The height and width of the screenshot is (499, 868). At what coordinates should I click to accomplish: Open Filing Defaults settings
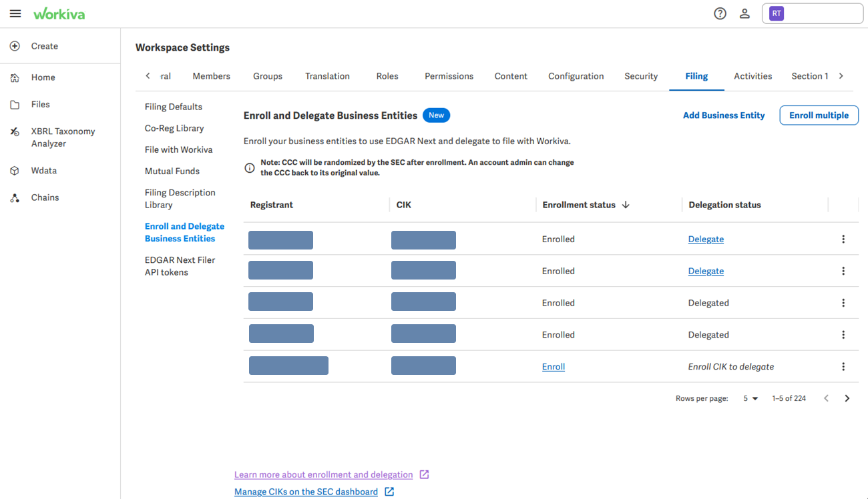pos(174,107)
